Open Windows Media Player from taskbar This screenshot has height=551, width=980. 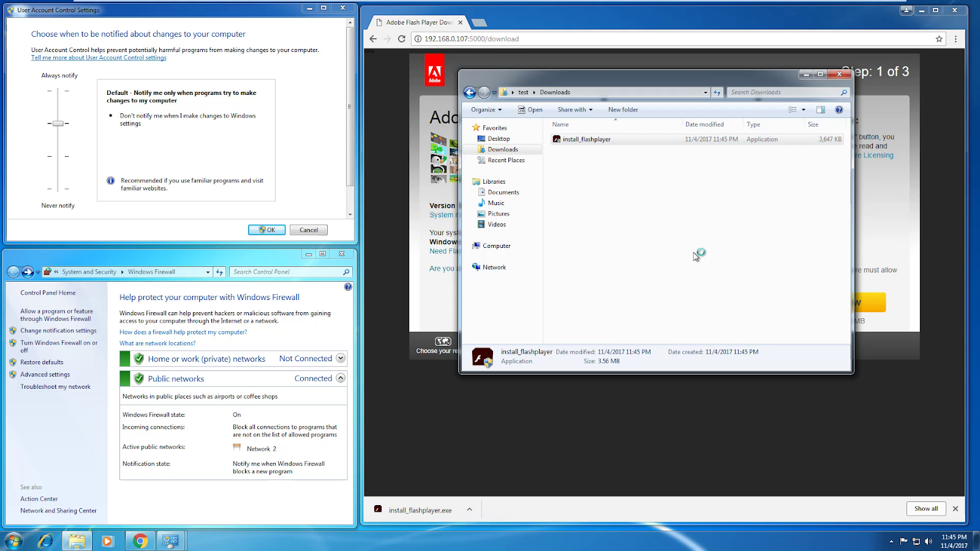tap(107, 541)
